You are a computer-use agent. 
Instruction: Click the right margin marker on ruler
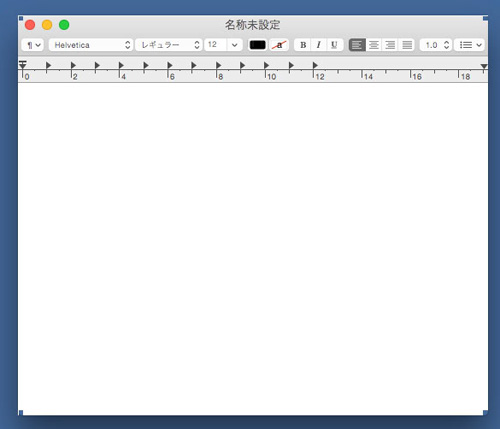[484, 66]
